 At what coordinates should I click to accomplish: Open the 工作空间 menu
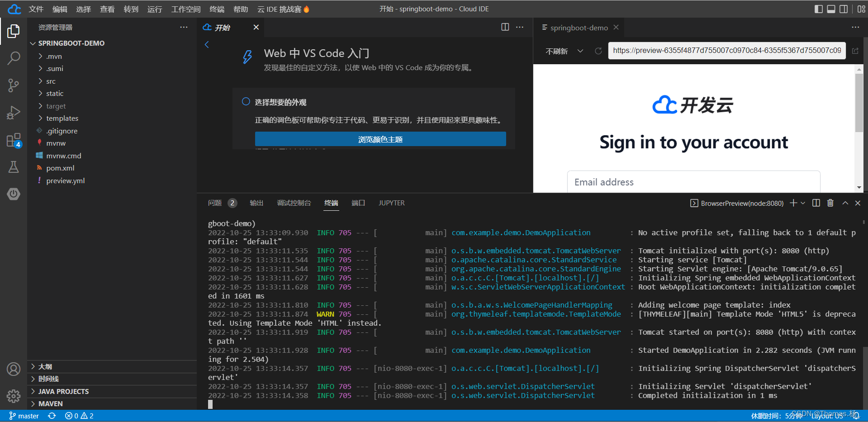click(x=186, y=9)
